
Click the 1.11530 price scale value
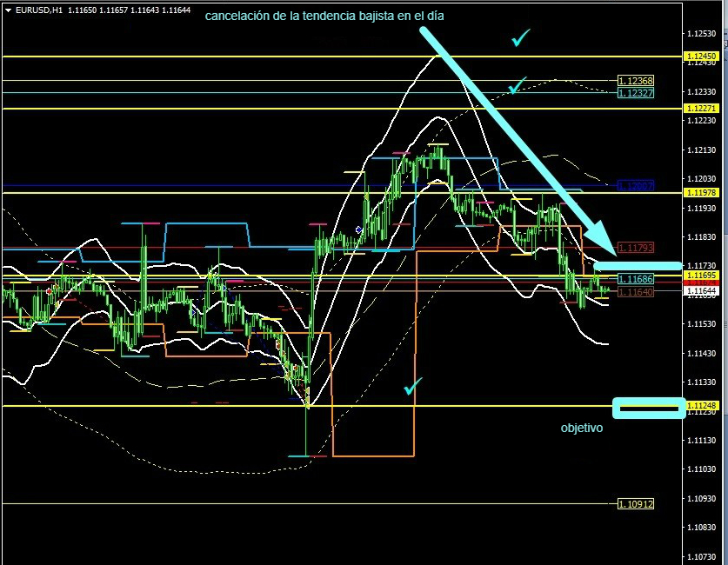(x=701, y=323)
